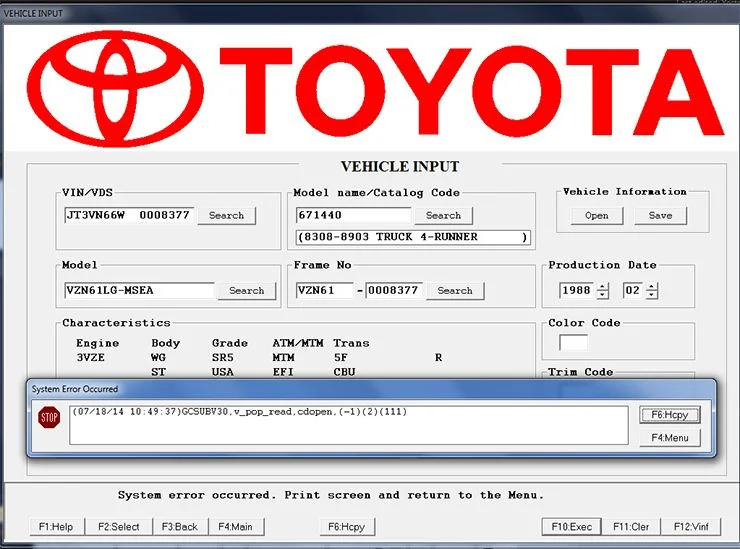Click the CBU characteristic value

(x=344, y=372)
